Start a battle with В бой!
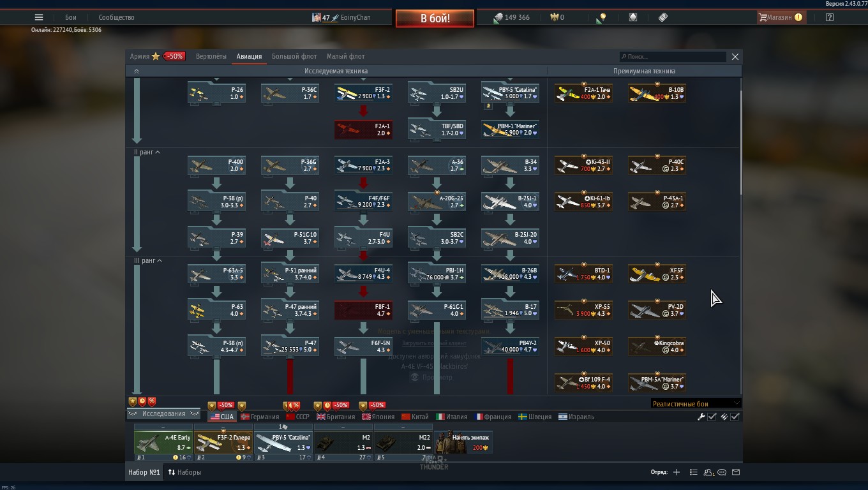Image resolution: width=868 pixels, height=490 pixels. [x=435, y=19]
